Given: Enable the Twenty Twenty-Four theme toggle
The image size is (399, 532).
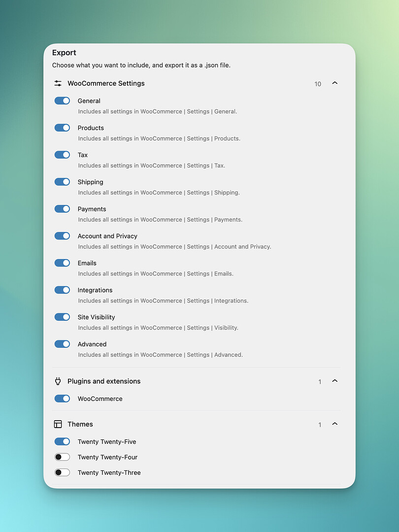Looking at the screenshot, I should click(x=63, y=457).
